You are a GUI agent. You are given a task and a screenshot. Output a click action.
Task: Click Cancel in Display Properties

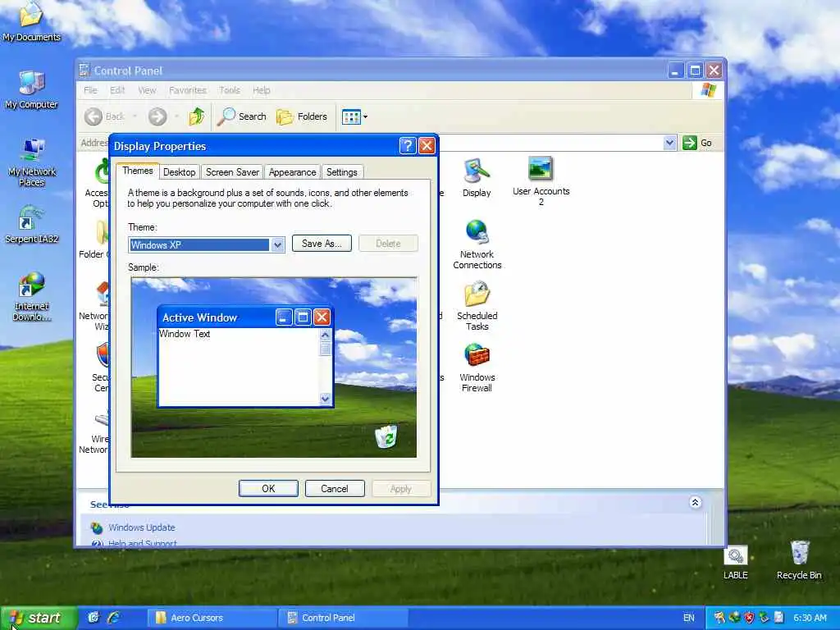coord(335,489)
